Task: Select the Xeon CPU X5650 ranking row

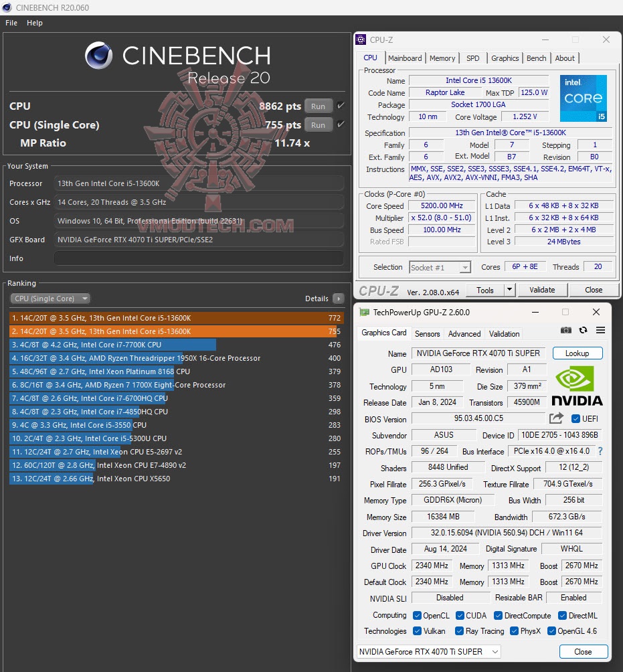Action: 176,479
